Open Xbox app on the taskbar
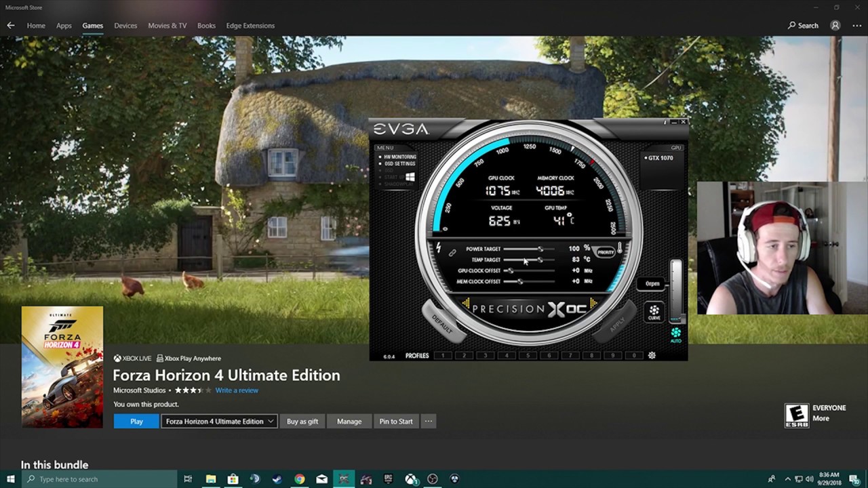 [x=410, y=479]
